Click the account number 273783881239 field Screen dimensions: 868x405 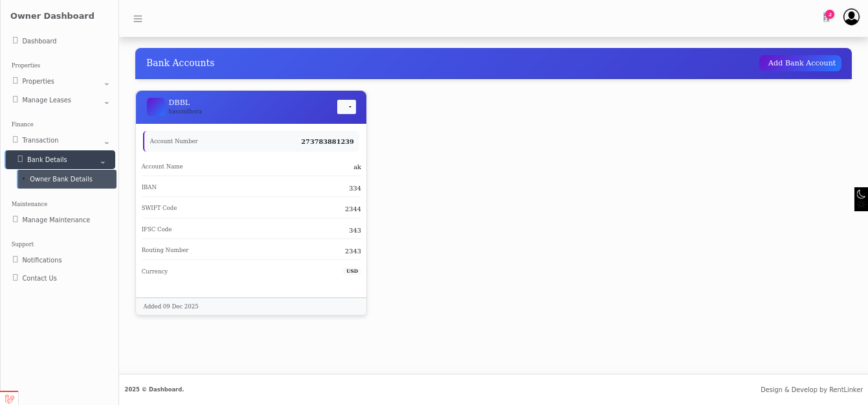327,141
